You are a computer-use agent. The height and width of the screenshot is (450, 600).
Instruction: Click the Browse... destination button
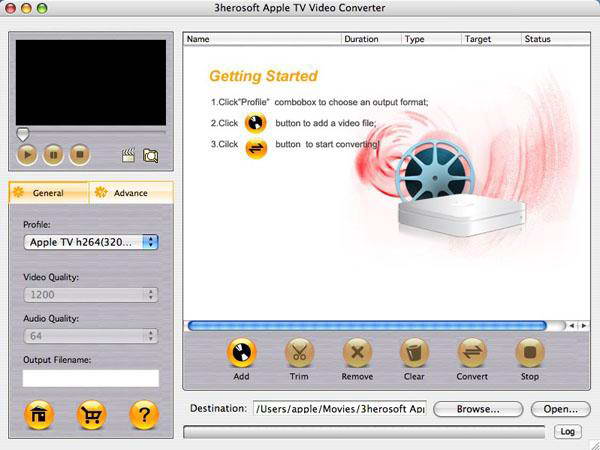pos(478,409)
